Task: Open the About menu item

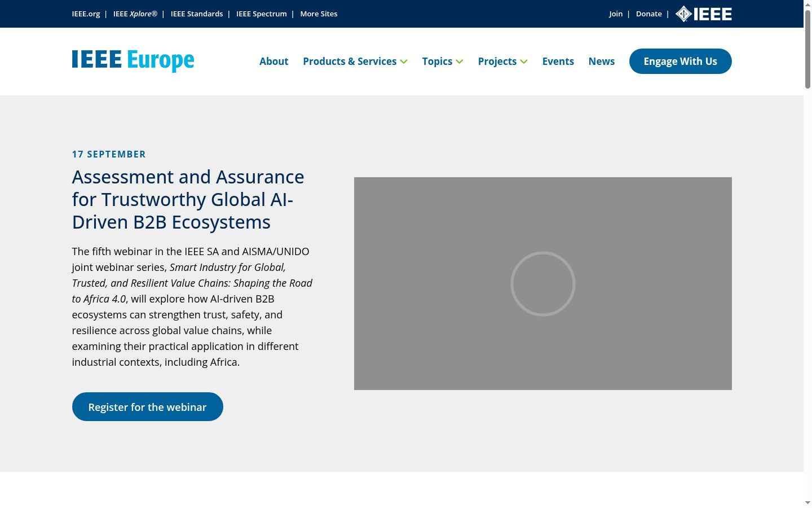Action: pyautogui.click(x=273, y=61)
